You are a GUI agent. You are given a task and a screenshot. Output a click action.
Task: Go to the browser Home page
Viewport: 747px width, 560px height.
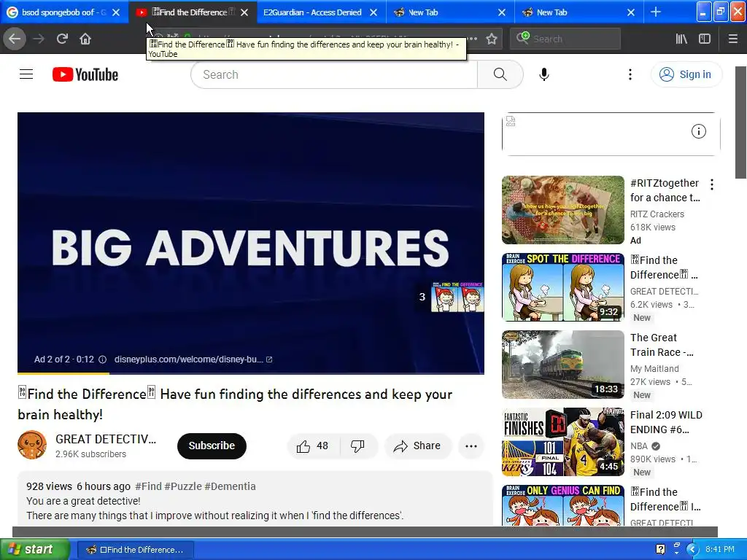click(85, 39)
